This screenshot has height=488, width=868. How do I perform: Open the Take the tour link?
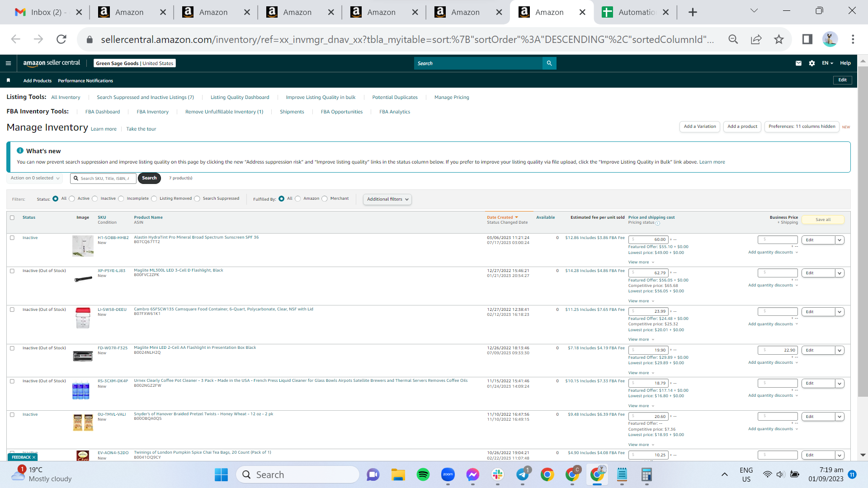point(141,129)
